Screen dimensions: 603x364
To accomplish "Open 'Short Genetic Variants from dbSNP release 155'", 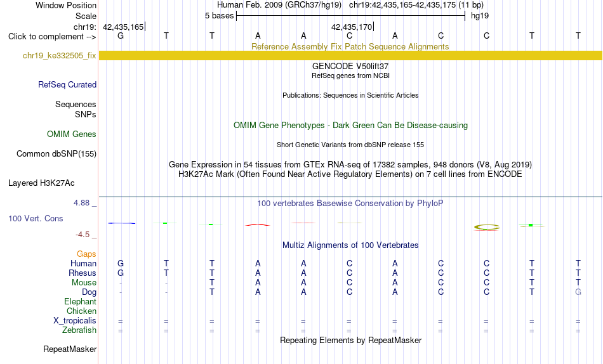I will coord(350,145).
